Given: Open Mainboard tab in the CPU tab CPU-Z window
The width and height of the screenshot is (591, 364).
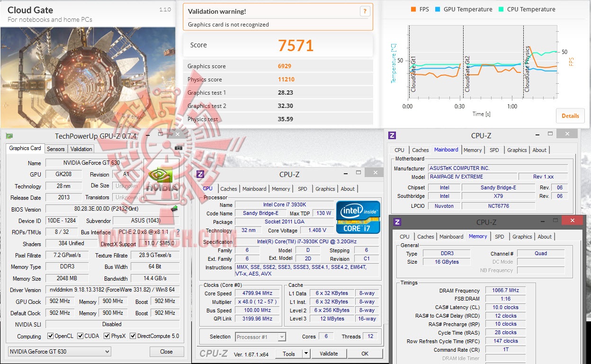Looking at the screenshot, I should point(254,189).
